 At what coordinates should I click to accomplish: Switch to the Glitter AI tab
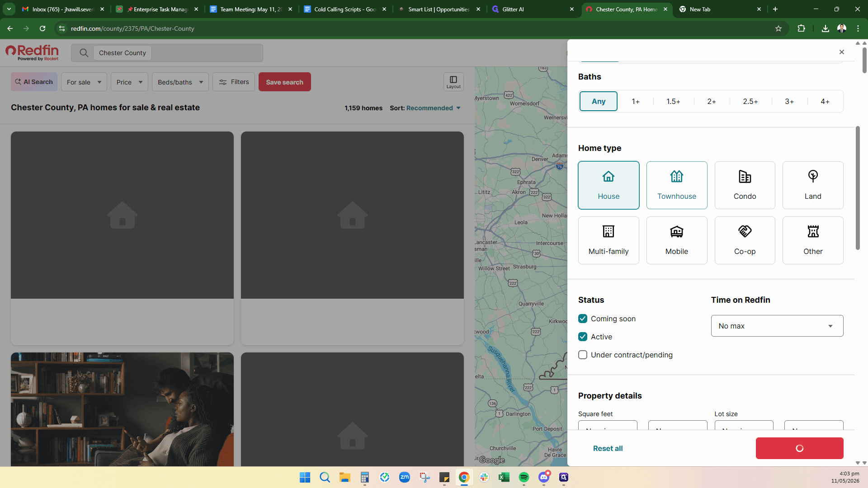click(x=533, y=9)
